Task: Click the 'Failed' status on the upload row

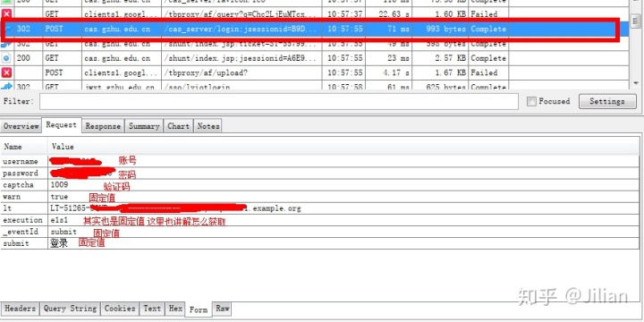Action: tap(484, 72)
